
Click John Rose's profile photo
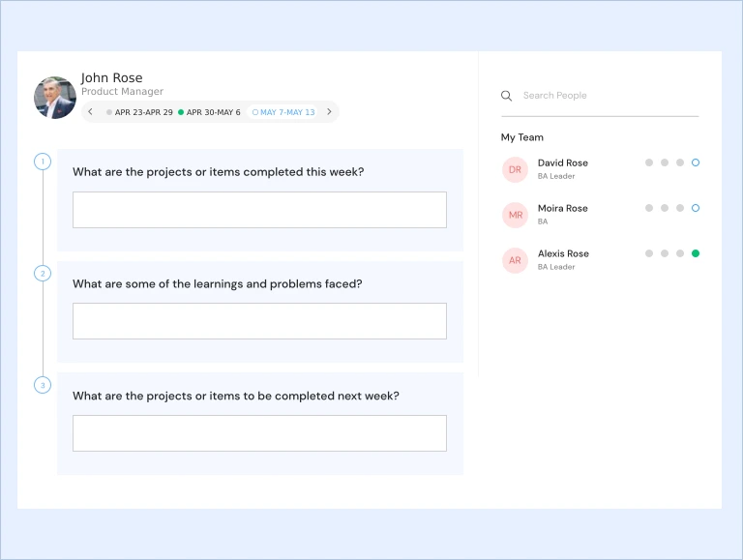(x=55, y=98)
